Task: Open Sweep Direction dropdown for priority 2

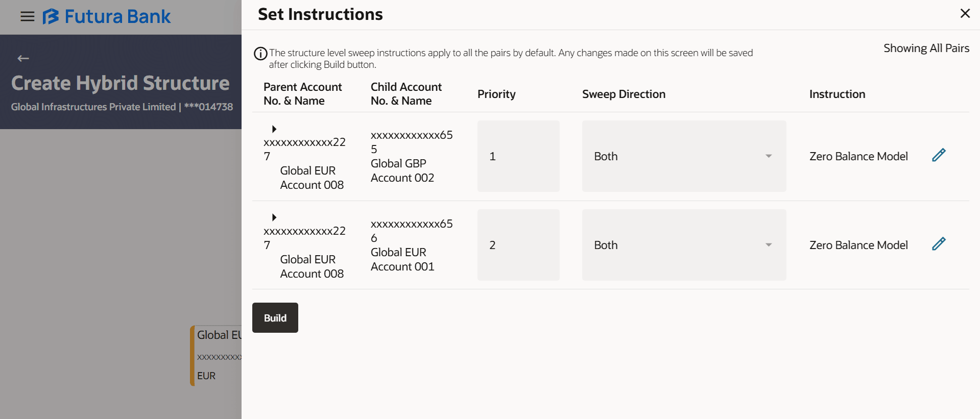Action: point(683,245)
